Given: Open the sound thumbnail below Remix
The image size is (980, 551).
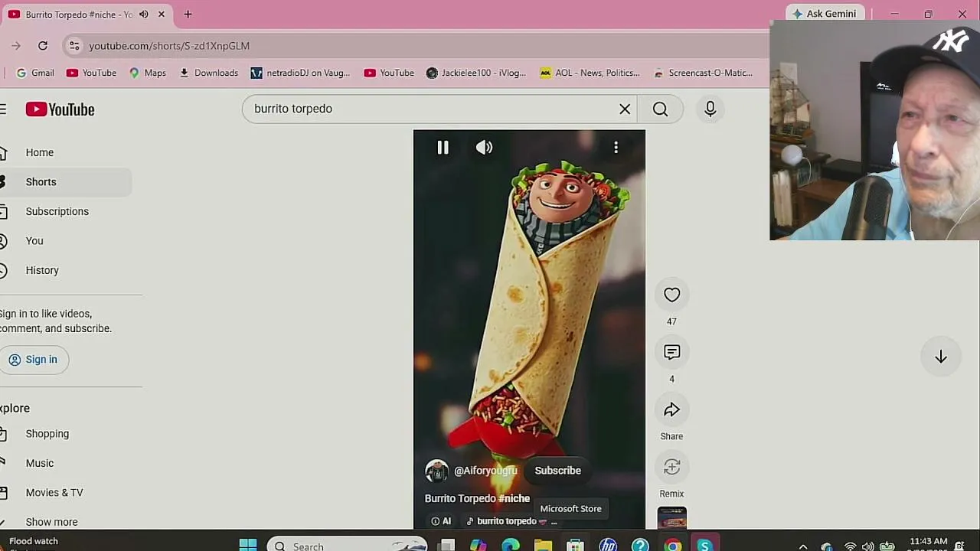Looking at the screenshot, I should [671, 518].
